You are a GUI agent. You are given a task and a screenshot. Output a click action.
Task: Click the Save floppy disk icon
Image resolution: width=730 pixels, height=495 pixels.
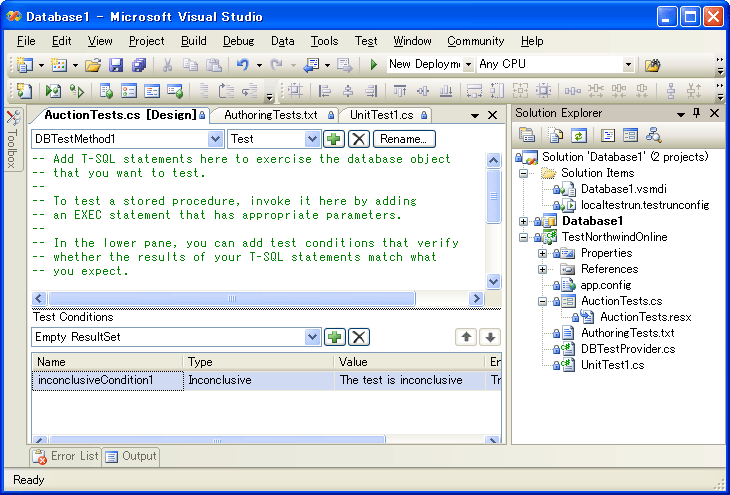point(116,65)
